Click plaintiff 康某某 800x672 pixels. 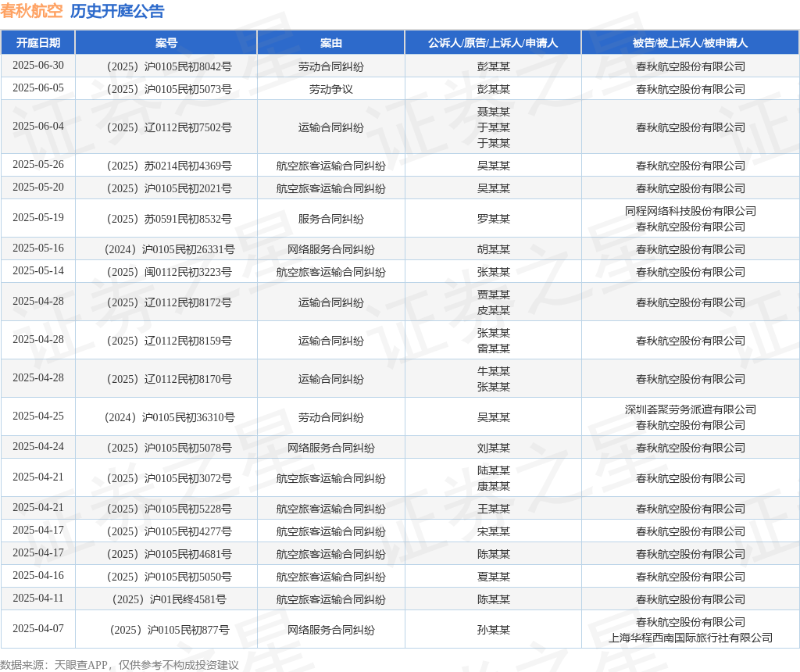tap(494, 486)
